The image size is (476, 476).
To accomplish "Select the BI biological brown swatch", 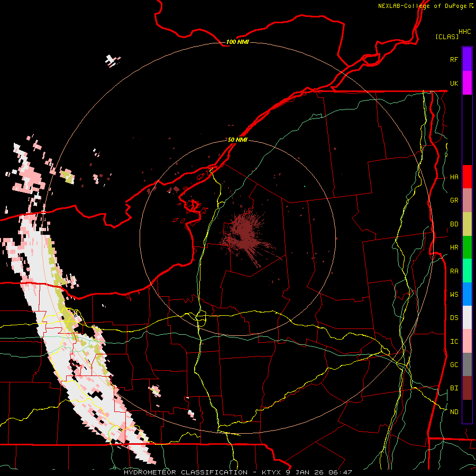I will pyautogui.click(x=467, y=388).
